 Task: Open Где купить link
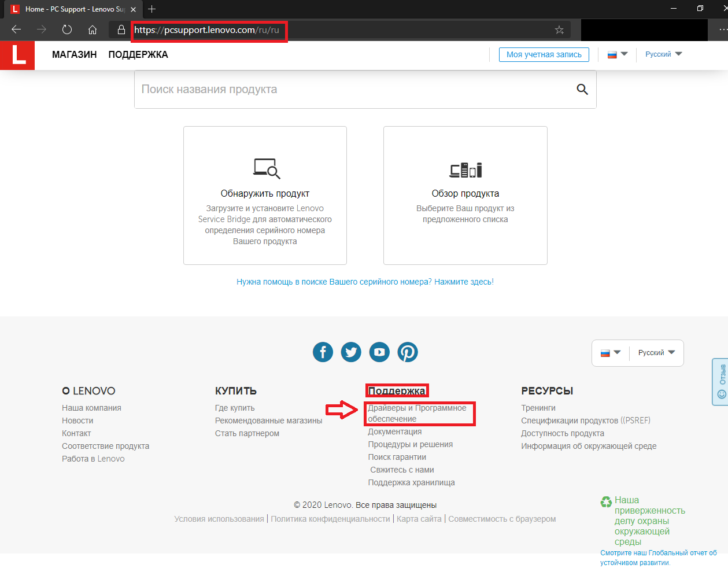click(235, 408)
